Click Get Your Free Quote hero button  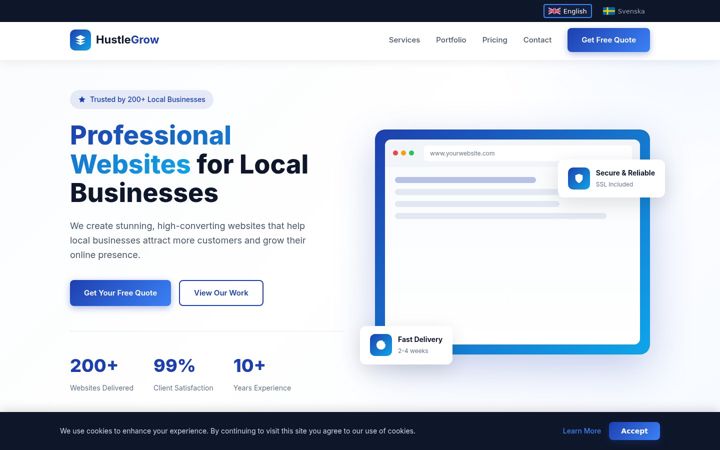click(x=120, y=293)
